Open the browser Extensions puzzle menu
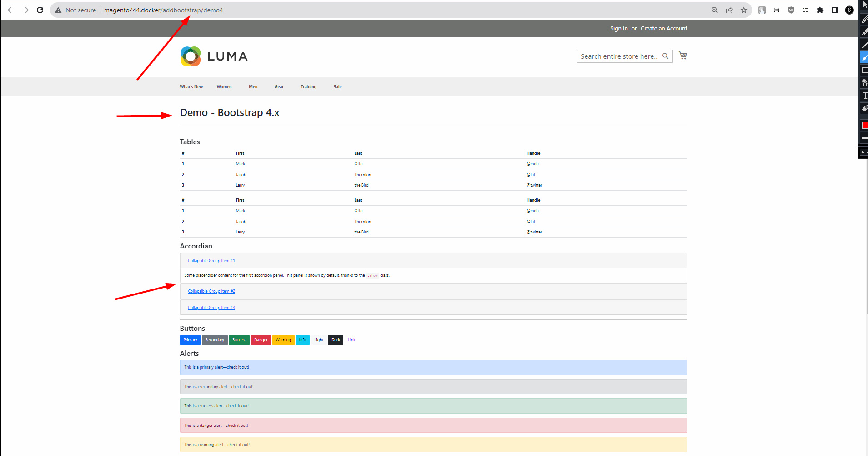Screen dimensions: 868x456 tap(820, 10)
